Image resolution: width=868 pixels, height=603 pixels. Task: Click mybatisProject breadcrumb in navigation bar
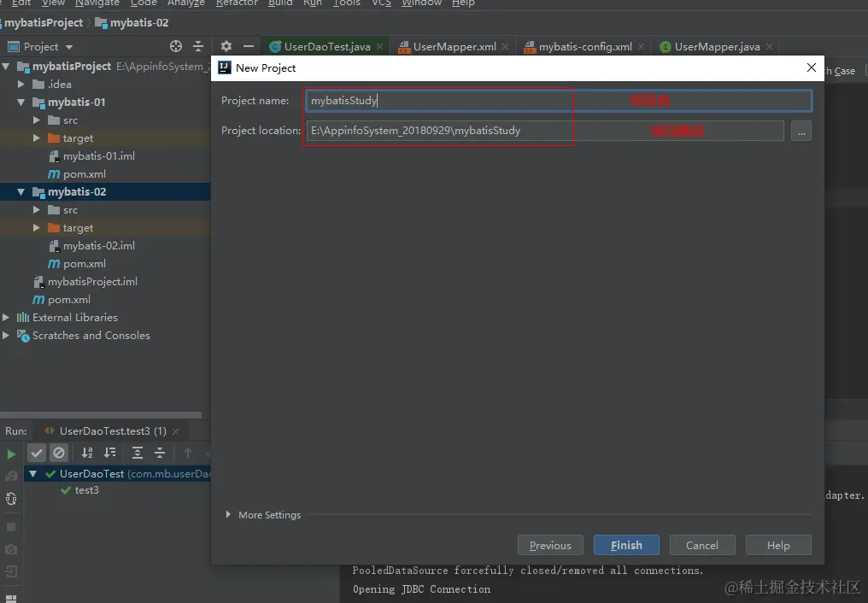coord(44,23)
